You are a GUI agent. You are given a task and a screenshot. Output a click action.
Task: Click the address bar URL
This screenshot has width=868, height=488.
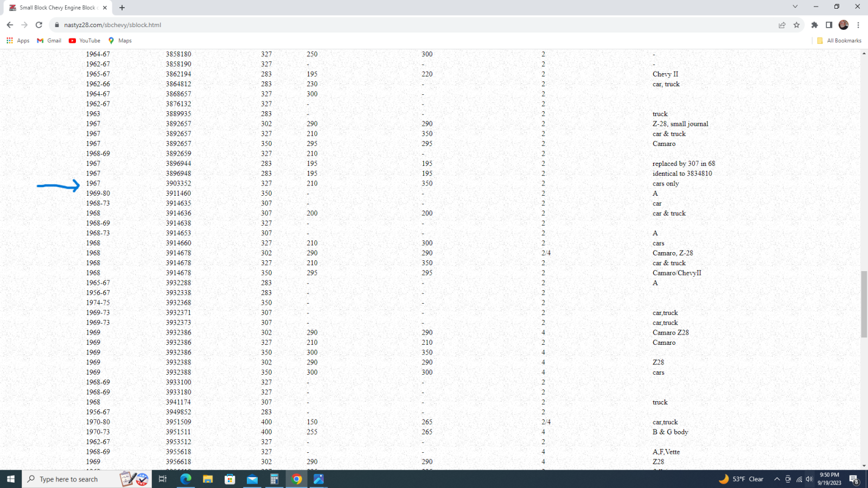112,25
